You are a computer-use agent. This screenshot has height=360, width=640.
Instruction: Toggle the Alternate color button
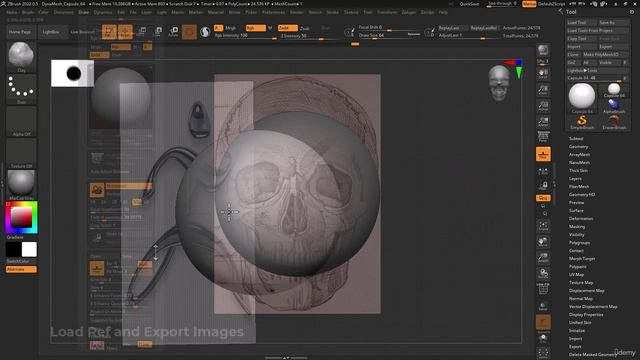point(21,269)
